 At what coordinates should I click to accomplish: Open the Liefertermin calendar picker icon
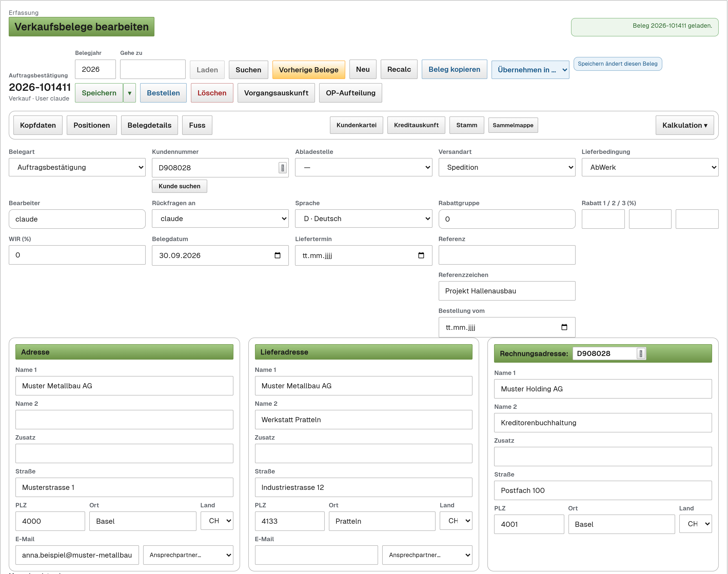(x=421, y=255)
